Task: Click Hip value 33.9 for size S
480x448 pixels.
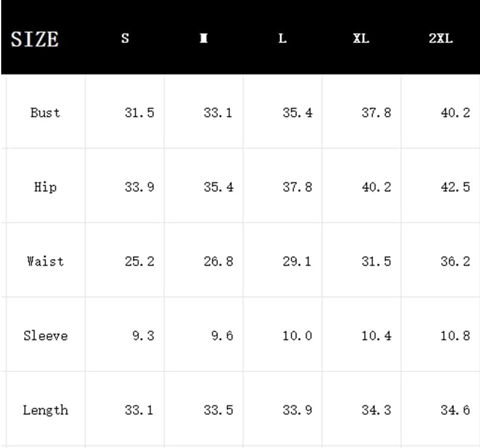Action: click(139, 187)
